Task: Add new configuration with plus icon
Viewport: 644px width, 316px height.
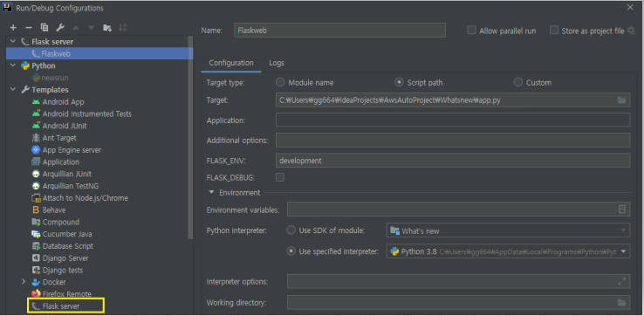Action: [x=13, y=28]
